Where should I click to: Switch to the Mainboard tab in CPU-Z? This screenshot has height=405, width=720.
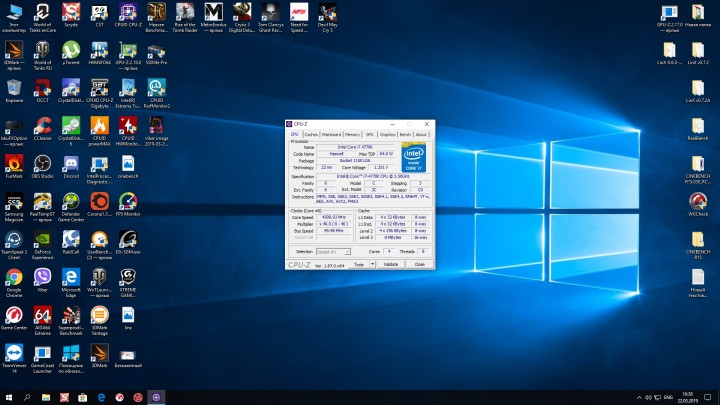click(331, 135)
